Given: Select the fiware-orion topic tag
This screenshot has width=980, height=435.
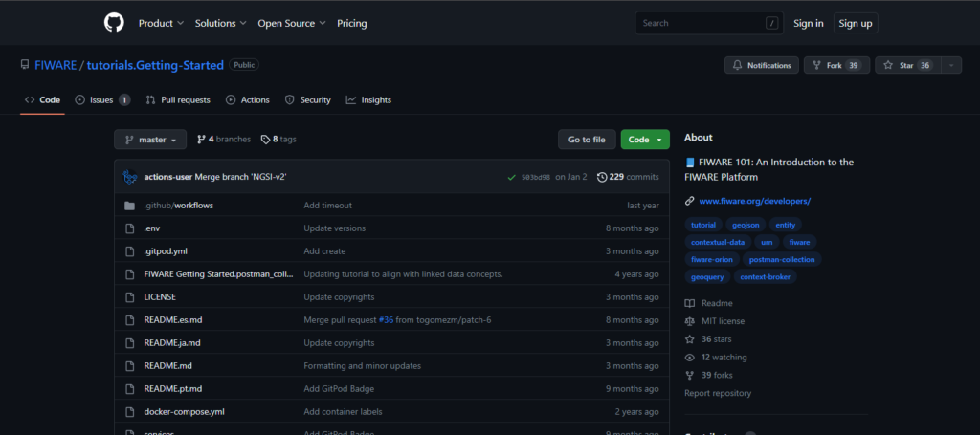Looking at the screenshot, I should click(712, 259).
